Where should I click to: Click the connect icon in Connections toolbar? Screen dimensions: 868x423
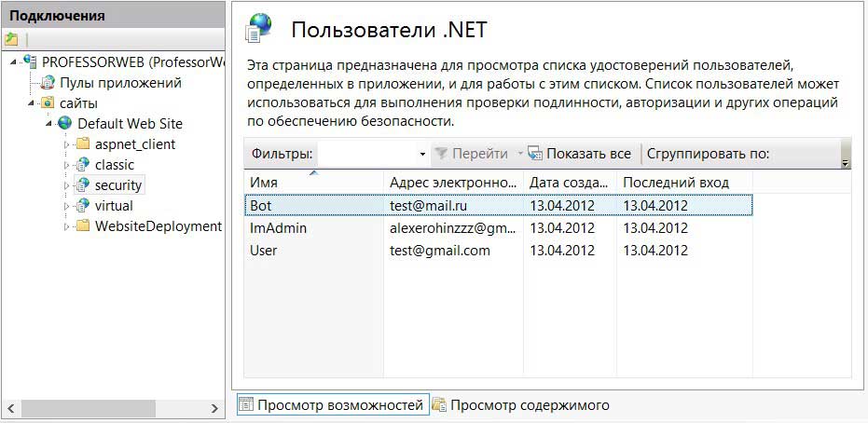pyautogui.click(x=11, y=39)
